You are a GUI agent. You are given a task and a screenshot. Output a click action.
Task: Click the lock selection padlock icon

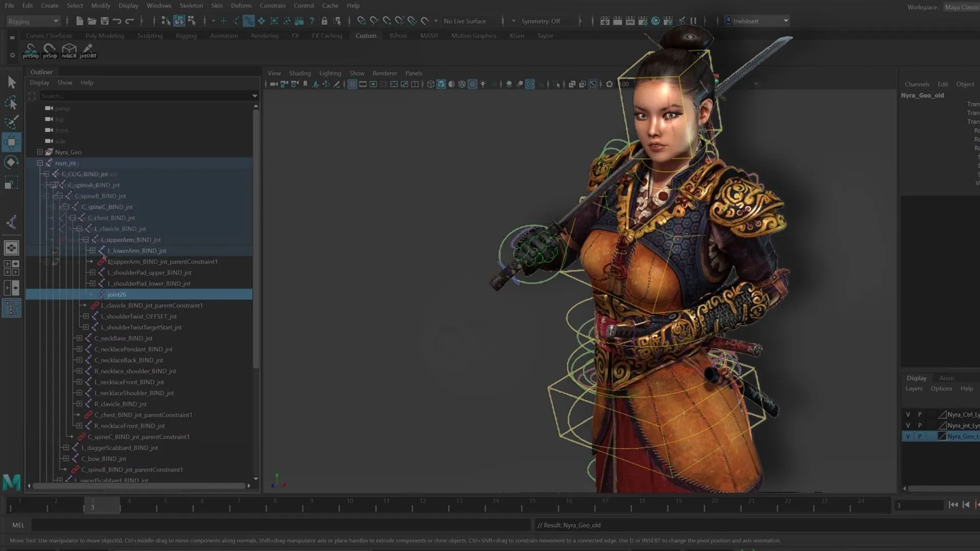click(324, 21)
